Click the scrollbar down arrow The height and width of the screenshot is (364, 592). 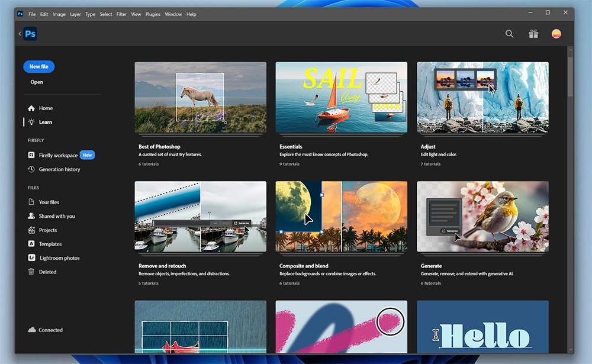(571, 350)
